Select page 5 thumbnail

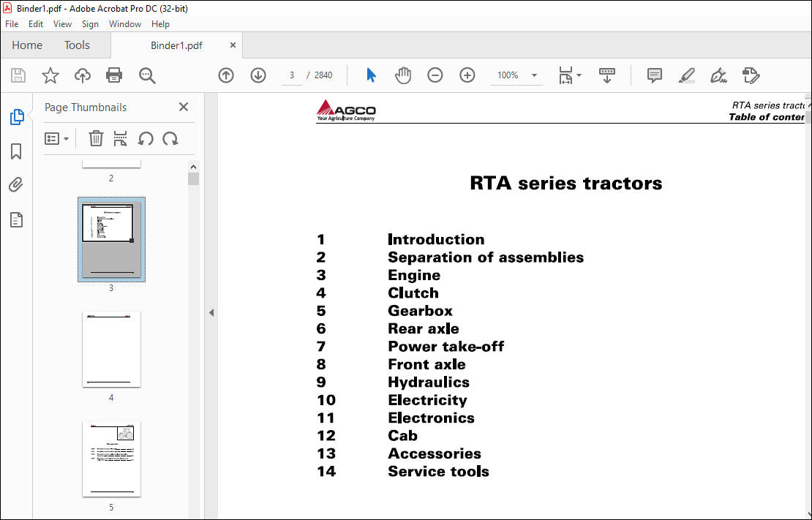(x=111, y=459)
